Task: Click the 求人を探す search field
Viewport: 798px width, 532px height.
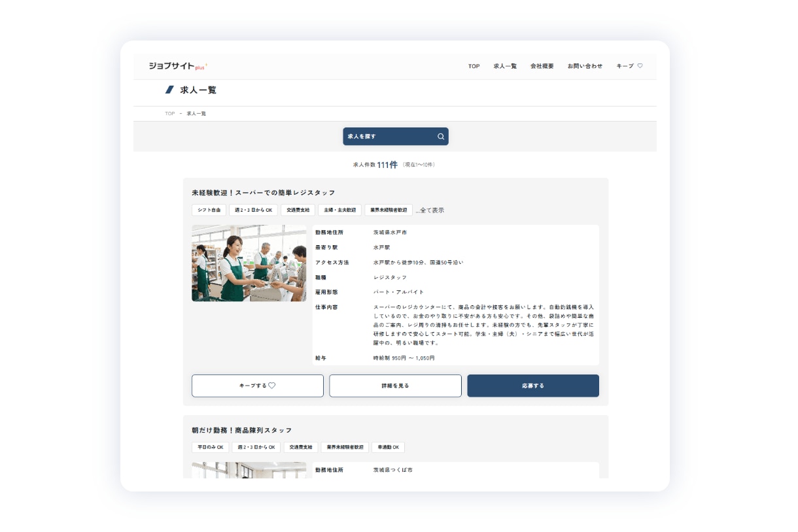Action: (389, 137)
